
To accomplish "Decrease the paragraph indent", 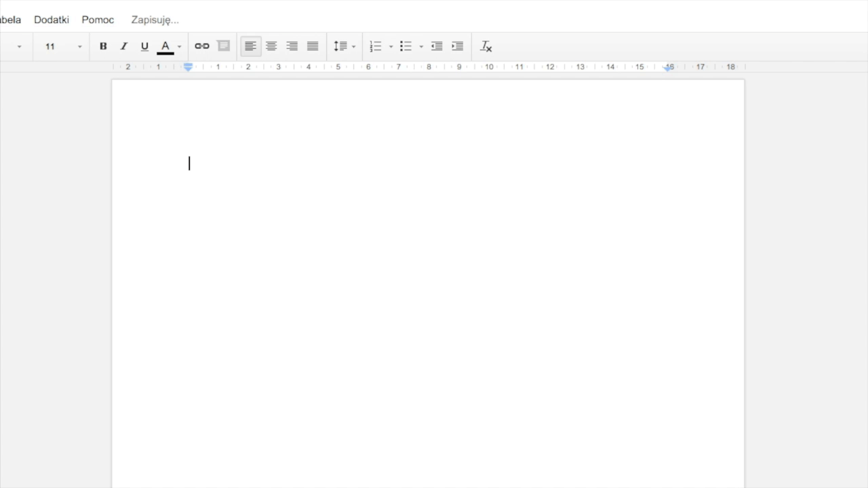I will 437,46.
